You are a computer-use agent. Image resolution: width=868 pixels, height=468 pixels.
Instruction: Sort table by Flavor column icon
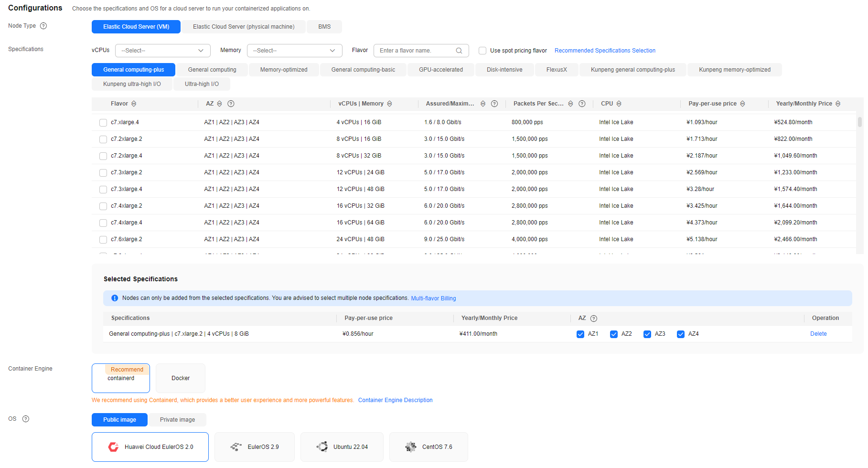point(134,104)
